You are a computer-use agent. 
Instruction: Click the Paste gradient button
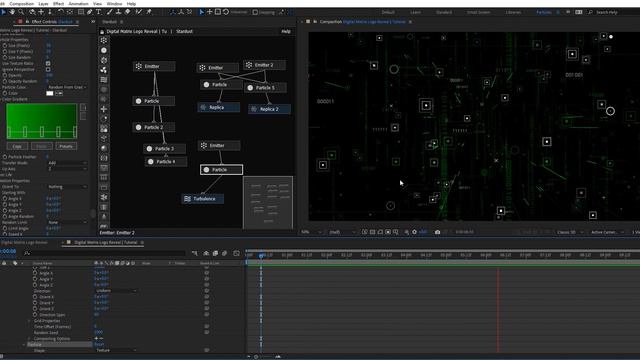[42, 146]
